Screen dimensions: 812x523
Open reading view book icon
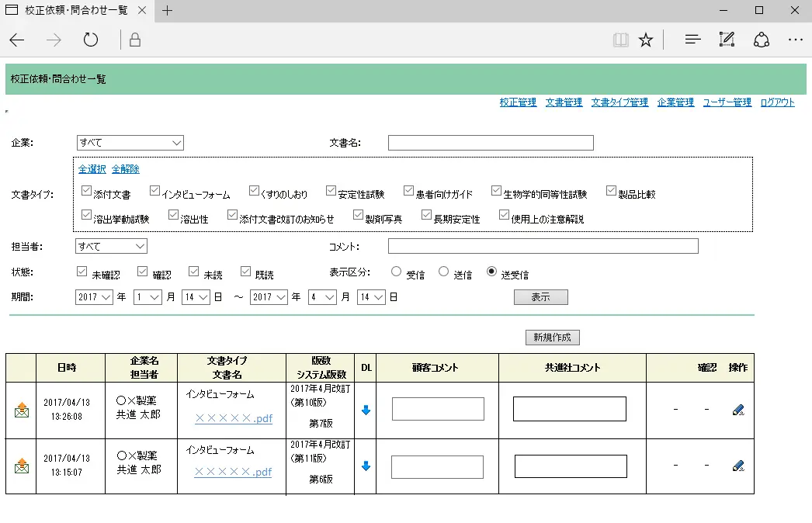point(620,40)
